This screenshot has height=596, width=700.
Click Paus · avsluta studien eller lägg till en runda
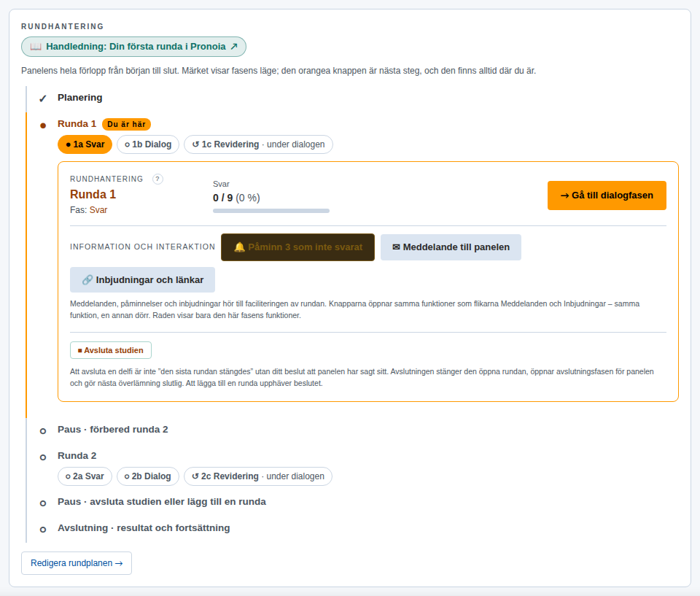pyautogui.click(x=162, y=502)
